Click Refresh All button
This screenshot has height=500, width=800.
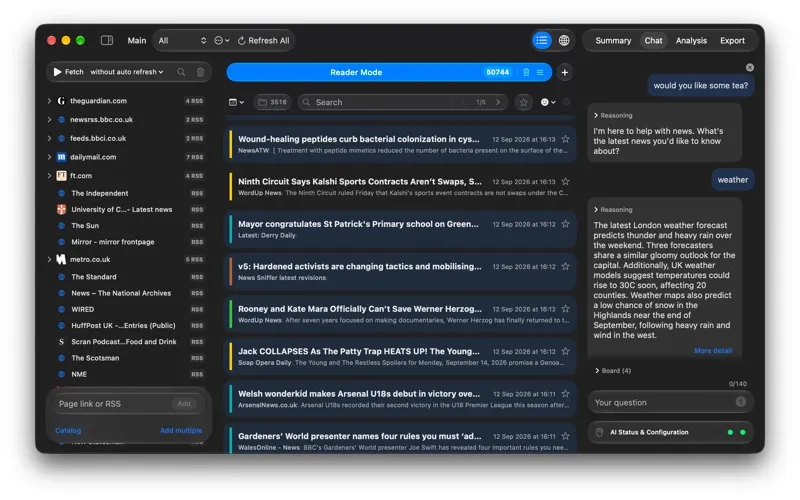point(263,40)
